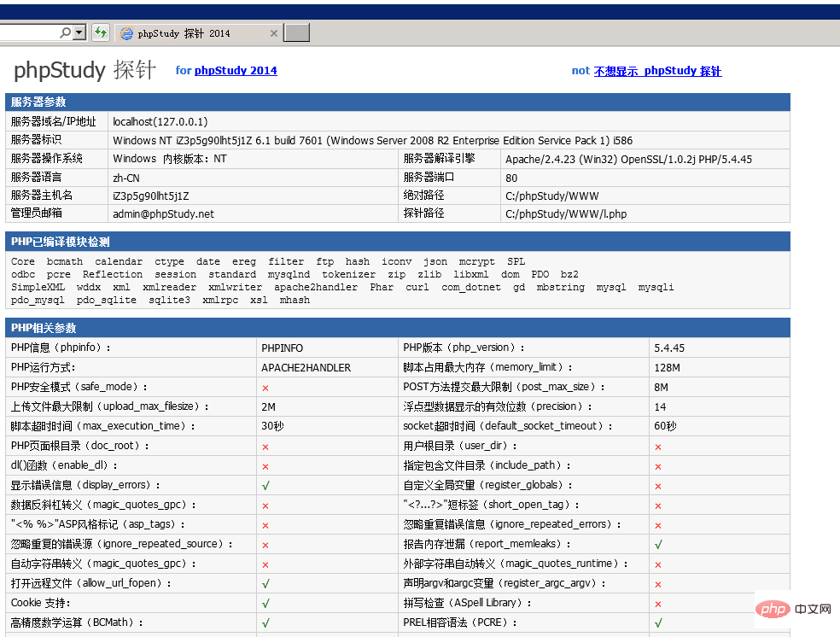The image size is (840, 637).
Task: Click the magnifier search icon
Action: [65, 32]
